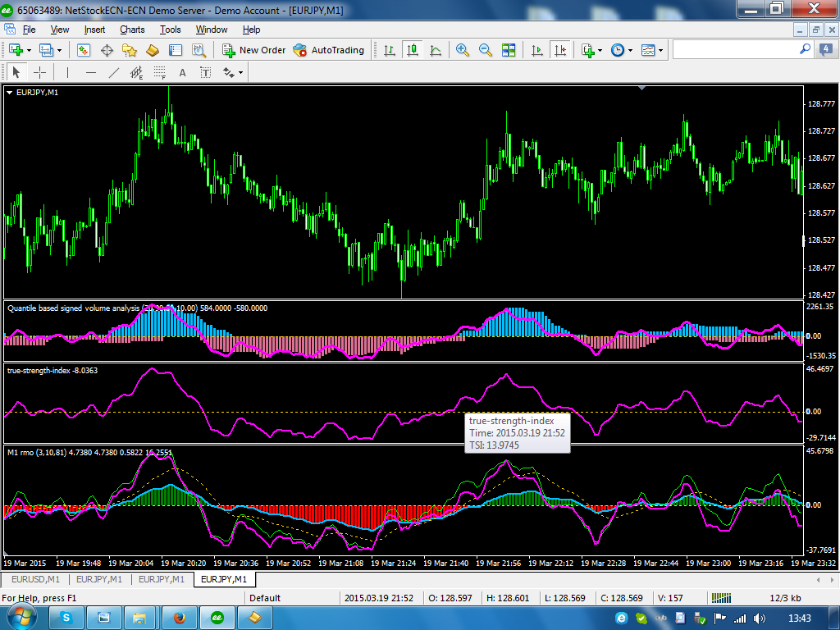Viewport: 840px width, 630px height.
Task: Open the Market Watch window icon
Action: 84,50
